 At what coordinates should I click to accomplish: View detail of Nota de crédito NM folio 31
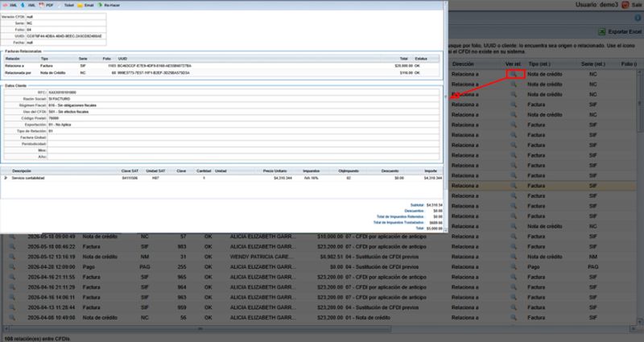(12, 257)
